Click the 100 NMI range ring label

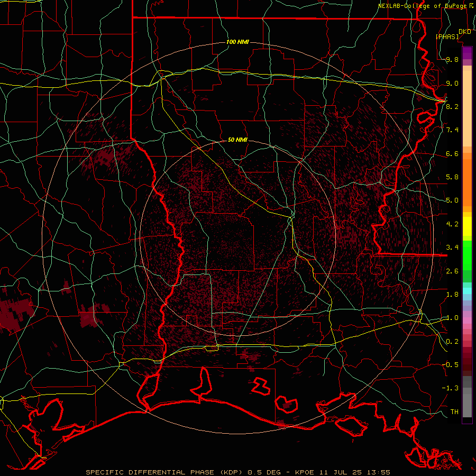tap(237, 42)
